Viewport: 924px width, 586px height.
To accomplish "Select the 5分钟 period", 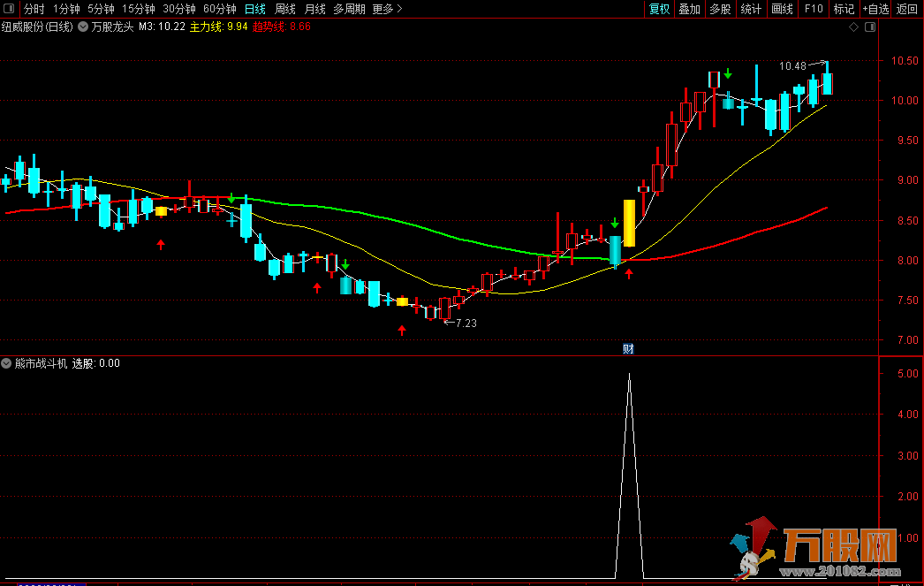I will pyautogui.click(x=101, y=9).
